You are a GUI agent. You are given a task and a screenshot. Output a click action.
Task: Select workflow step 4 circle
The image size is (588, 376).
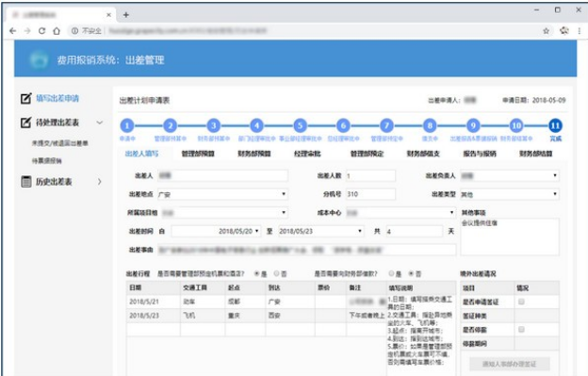(x=257, y=125)
